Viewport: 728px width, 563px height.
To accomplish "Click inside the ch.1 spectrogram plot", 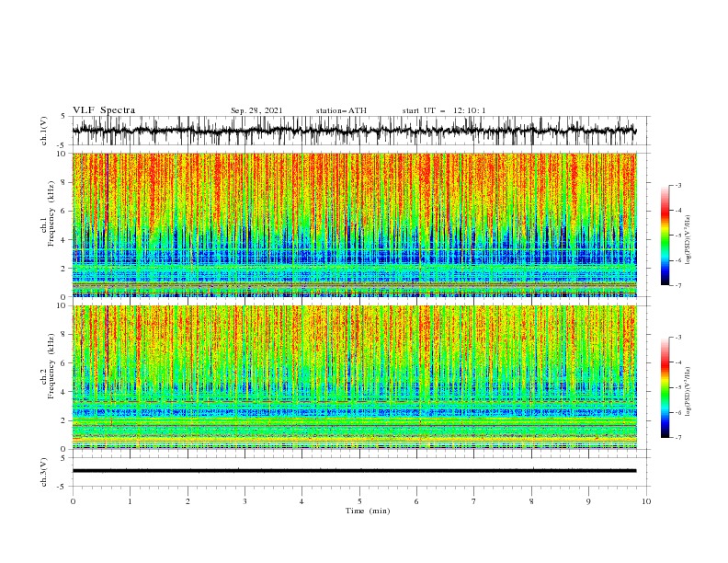I will click(x=354, y=224).
